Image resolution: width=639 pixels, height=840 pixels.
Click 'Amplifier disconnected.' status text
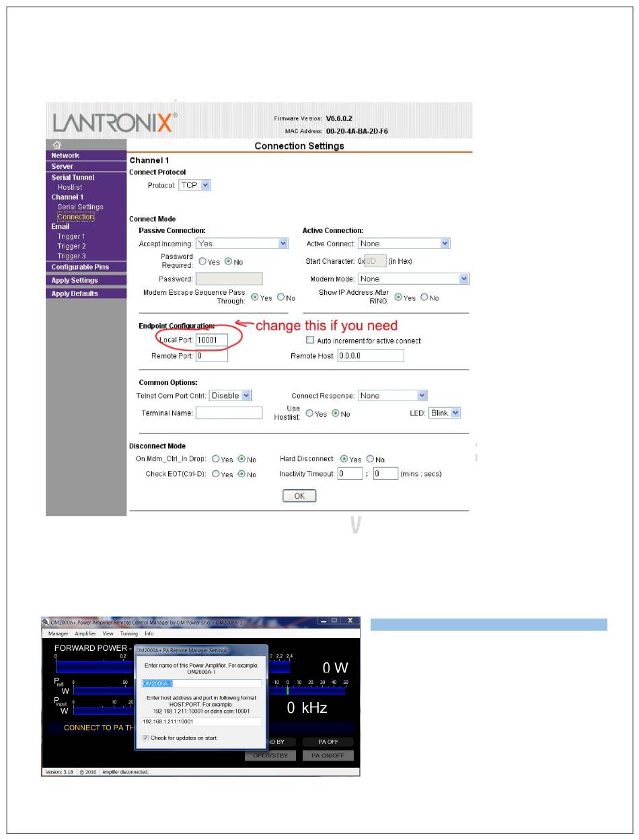125,772
